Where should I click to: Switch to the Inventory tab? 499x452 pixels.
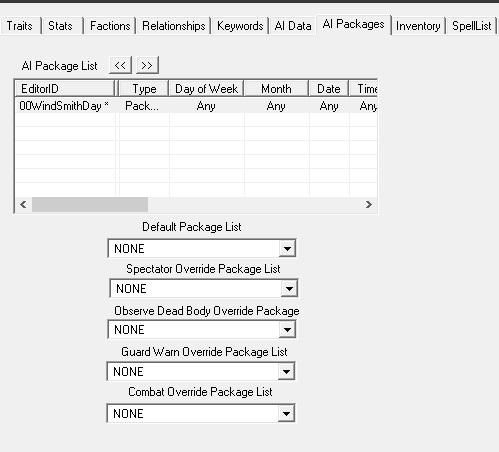(418, 26)
